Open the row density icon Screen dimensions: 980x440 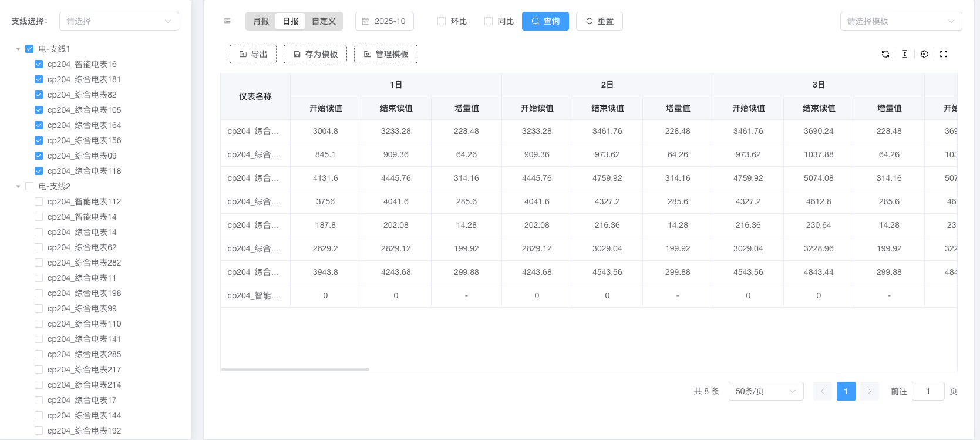click(x=905, y=54)
